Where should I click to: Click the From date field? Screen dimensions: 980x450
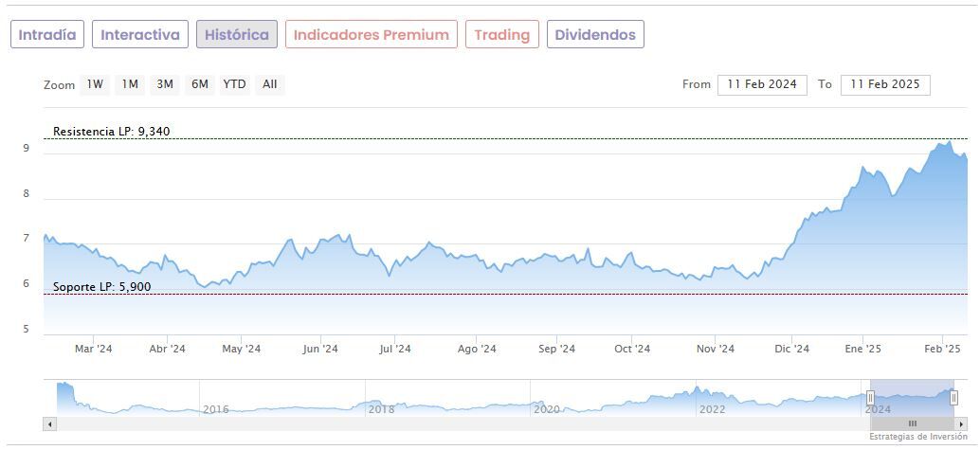(762, 84)
